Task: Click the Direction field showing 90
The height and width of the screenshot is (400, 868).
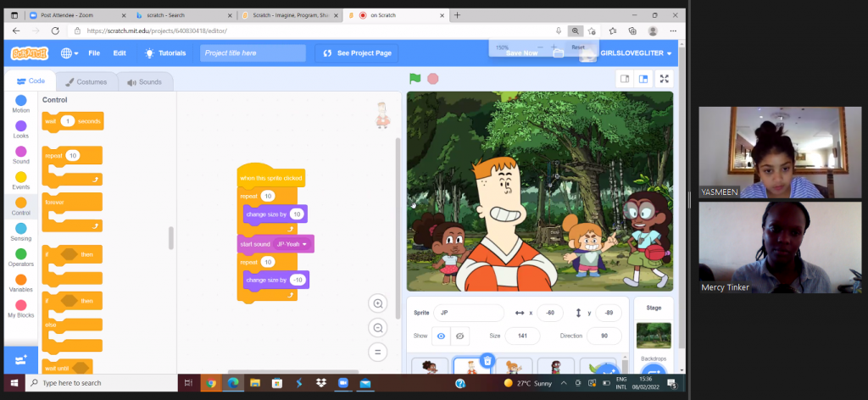Action: [604, 336]
